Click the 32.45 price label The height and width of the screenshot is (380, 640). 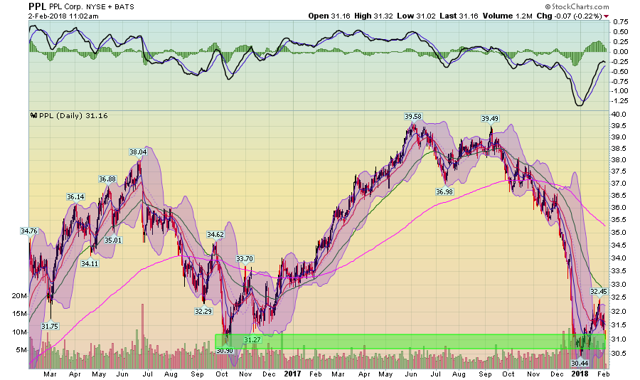599,291
